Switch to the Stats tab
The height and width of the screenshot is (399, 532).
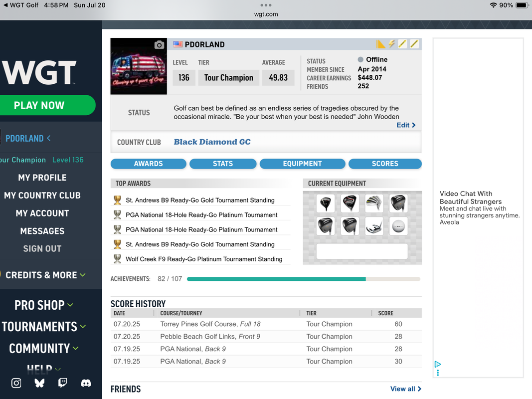click(x=223, y=164)
